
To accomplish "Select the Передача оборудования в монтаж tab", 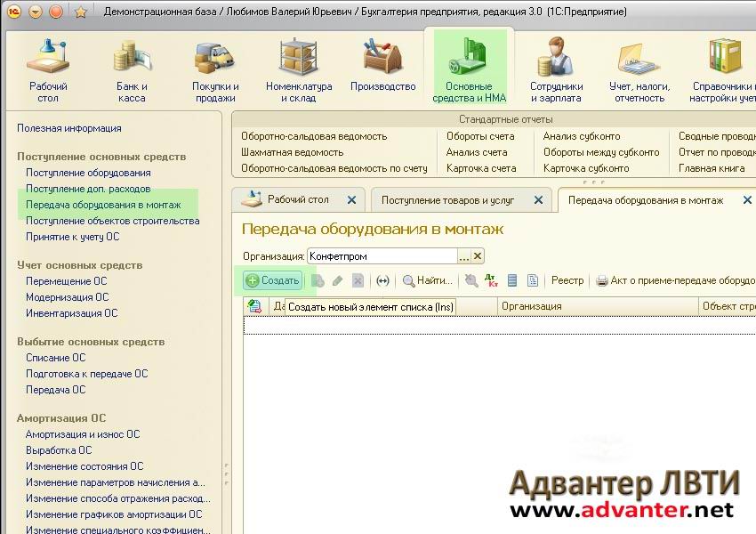I will pyautogui.click(x=646, y=199).
